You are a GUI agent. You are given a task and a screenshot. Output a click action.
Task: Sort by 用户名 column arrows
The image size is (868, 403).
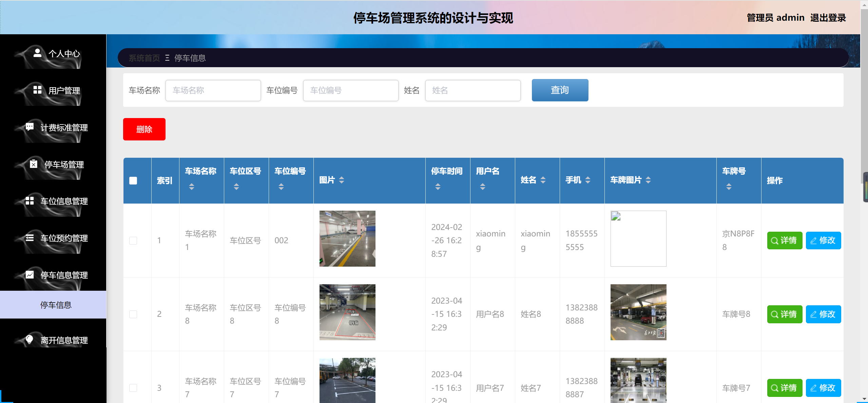tap(483, 187)
